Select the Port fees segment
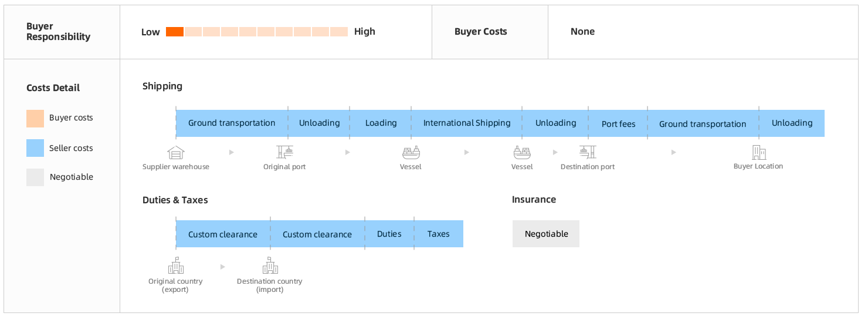 (618, 124)
